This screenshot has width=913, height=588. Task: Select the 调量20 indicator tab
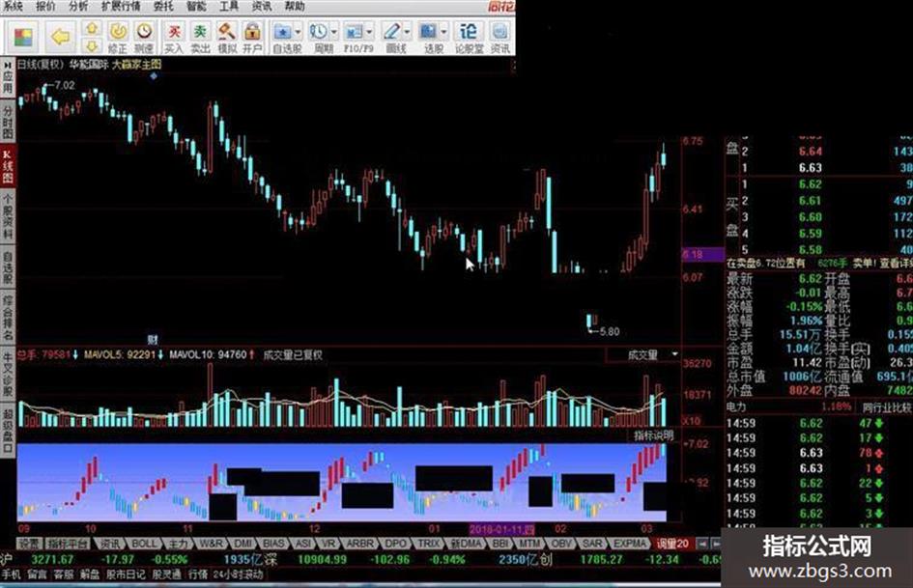tap(671, 544)
